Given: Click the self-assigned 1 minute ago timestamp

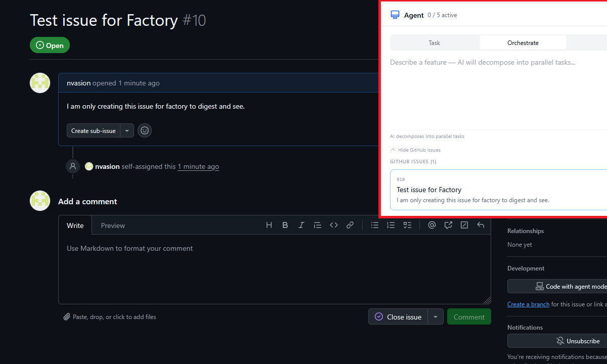Looking at the screenshot, I should click(x=198, y=166).
